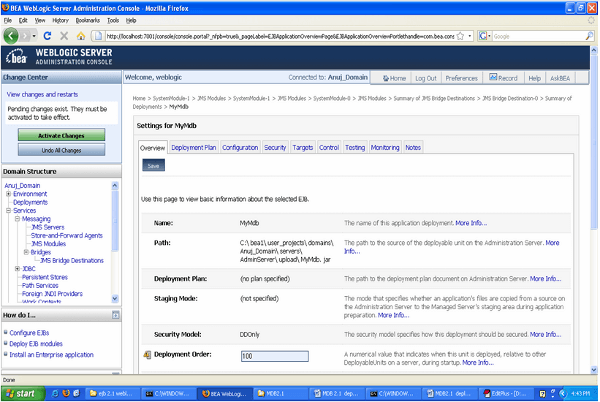Screen dimensions: 600x402
Task: Expand the Environment tree node
Action: 8,194
